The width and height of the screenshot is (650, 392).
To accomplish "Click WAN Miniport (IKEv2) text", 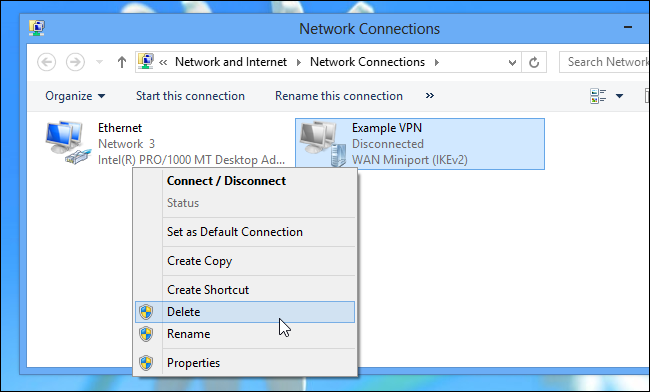I will pos(410,160).
